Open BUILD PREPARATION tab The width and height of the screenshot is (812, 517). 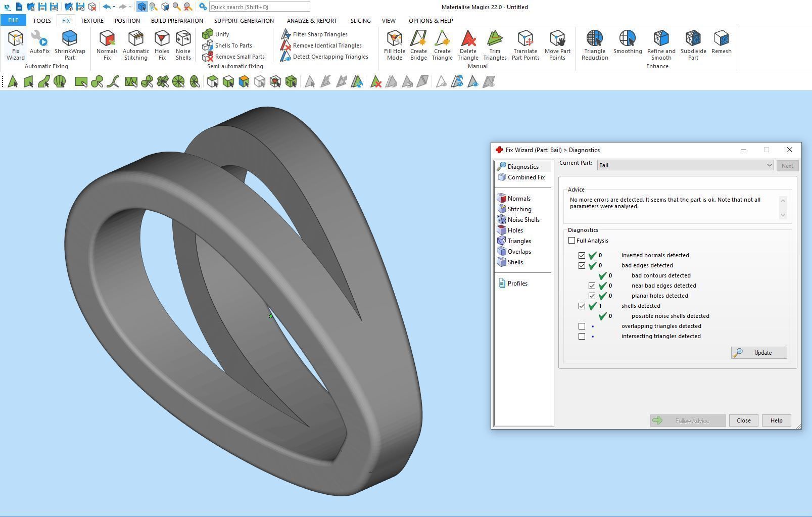click(177, 21)
